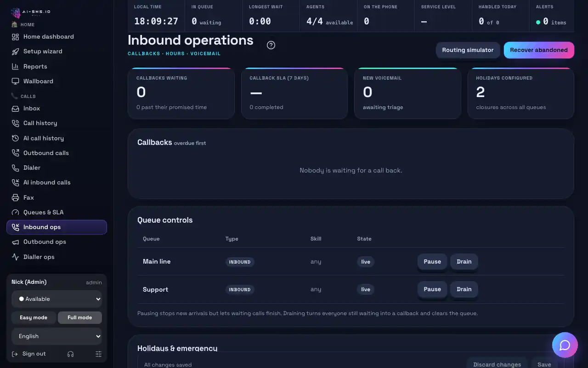The image size is (588, 368).
Task: Drain the Support queue
Action: pos(464,289)
